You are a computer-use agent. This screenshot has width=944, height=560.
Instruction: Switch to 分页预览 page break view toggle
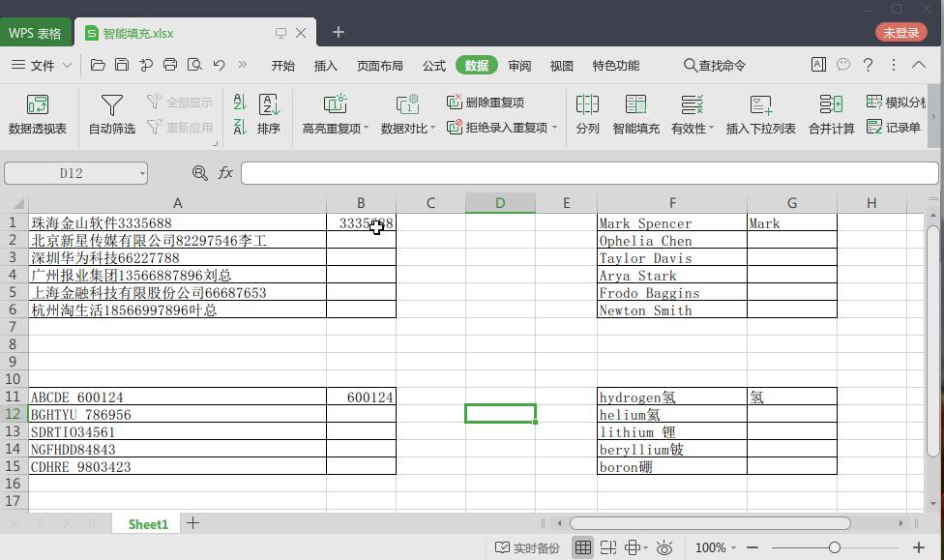click(x=609, y=547)
